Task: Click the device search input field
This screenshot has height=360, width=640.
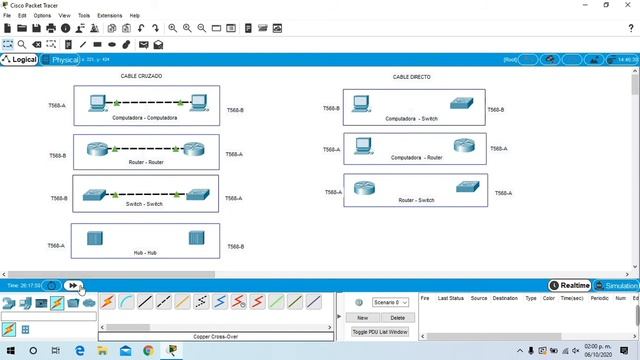Action: (x=49, y=316)
